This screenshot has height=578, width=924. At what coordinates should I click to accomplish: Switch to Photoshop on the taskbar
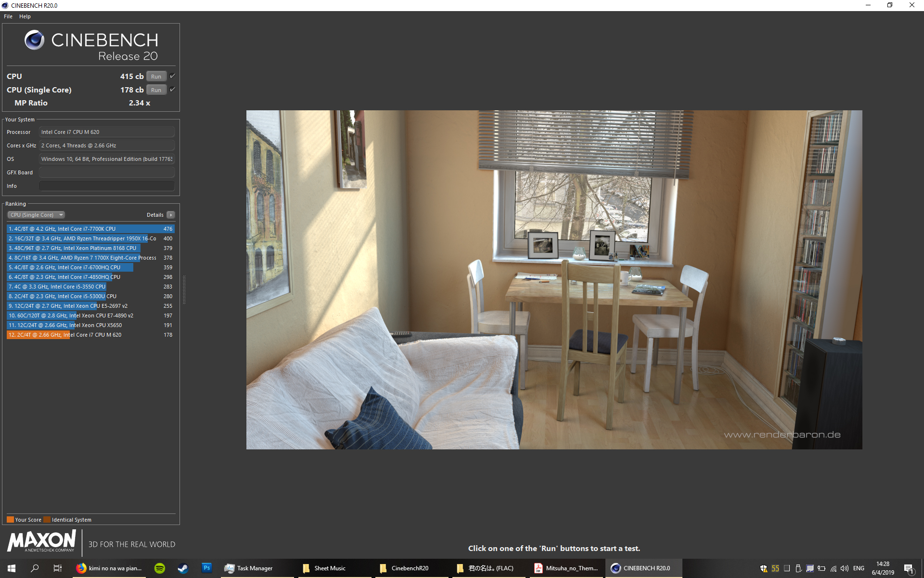206,568
